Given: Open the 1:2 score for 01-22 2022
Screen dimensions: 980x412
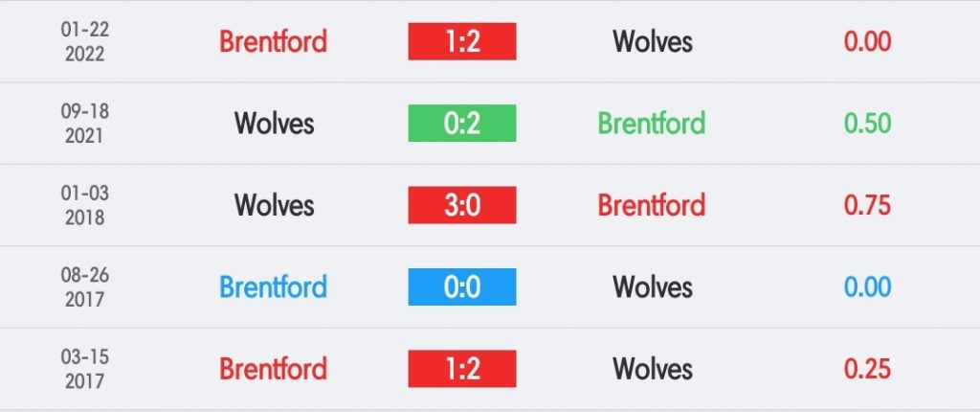Looking at the screenshot, I should pyautogui.click(x=462, y=41).
